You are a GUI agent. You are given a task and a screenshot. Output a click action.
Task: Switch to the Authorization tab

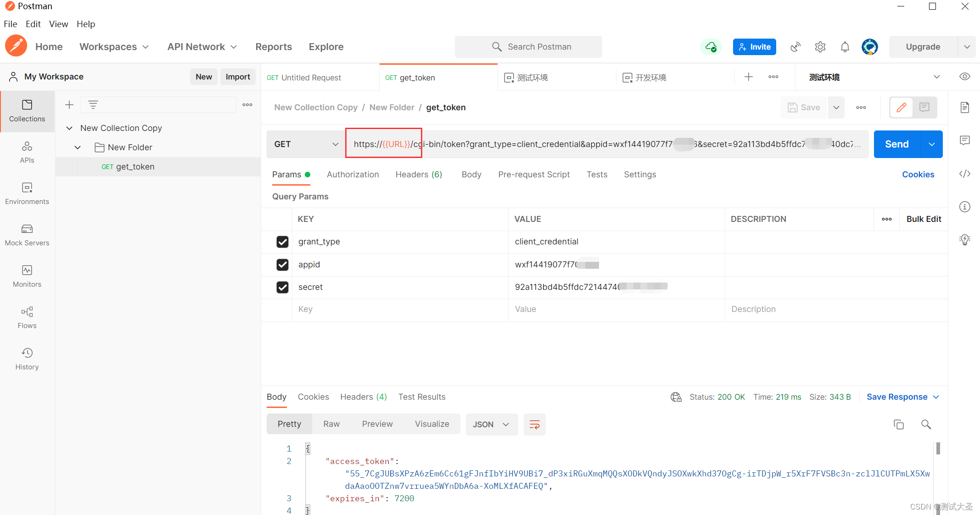click(353, 175)
